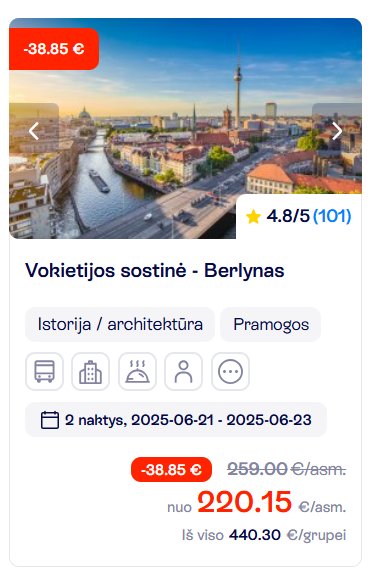Open the 101 reviews count link
This screenshot has width=373, height=580.
click(332, 216)
